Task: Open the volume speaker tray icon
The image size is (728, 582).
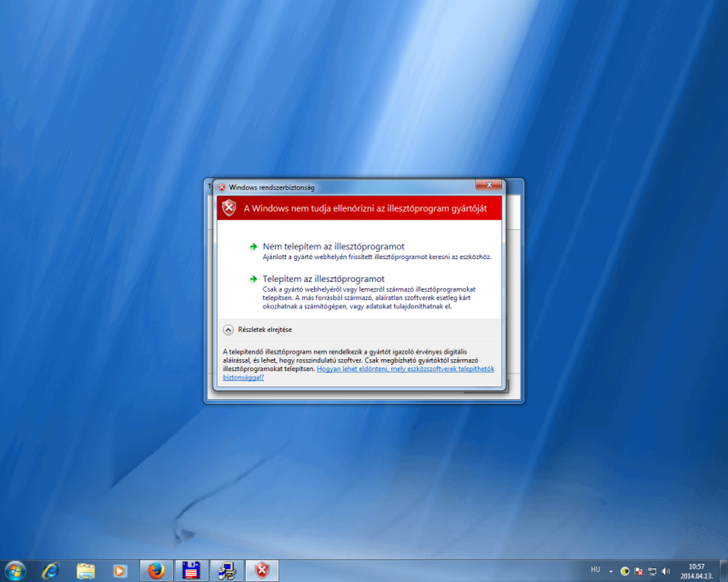Action: (666, 571)
